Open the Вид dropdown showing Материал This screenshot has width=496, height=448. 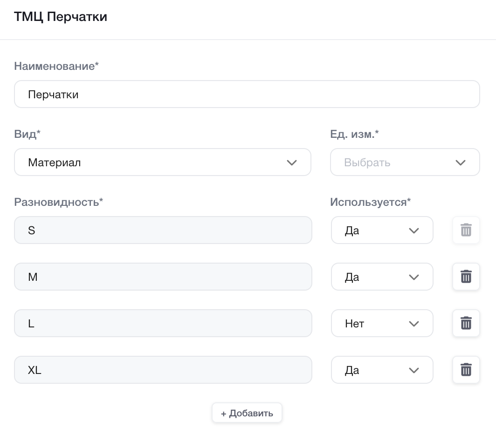pyautogui.click(x=162, y=163)
